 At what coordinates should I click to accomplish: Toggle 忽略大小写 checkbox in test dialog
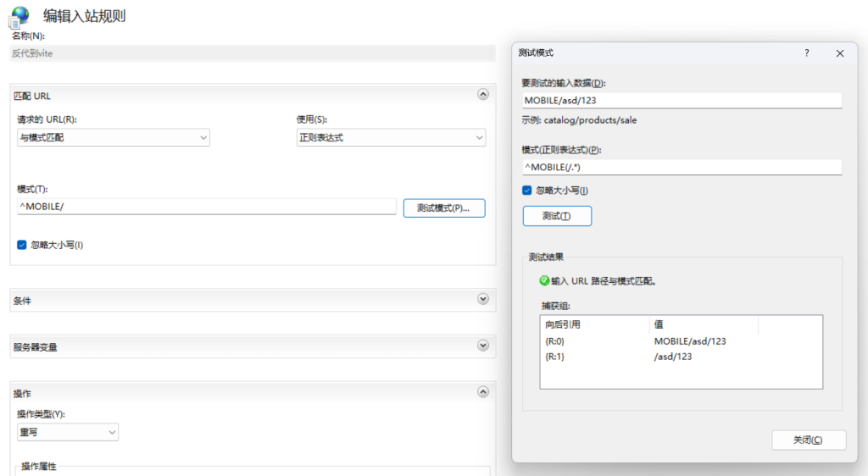click(527, 191)
